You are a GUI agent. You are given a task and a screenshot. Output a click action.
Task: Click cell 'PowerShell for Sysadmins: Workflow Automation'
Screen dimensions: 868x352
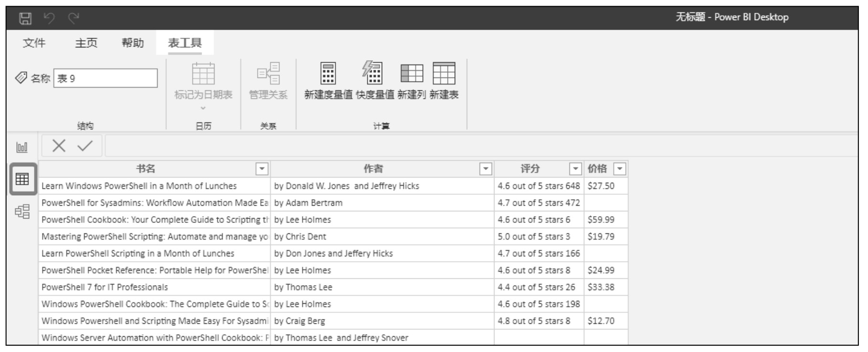154,203
